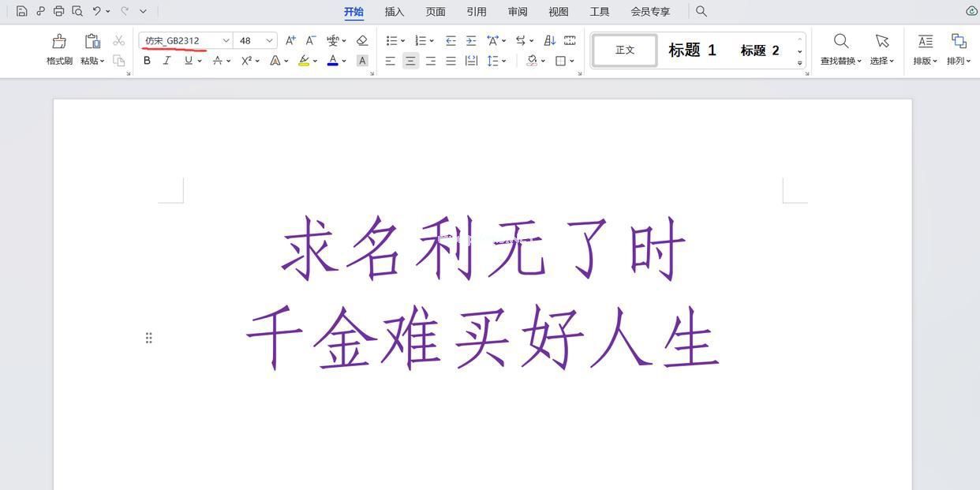Toggle Underline formatting

[x=188, y=61]
